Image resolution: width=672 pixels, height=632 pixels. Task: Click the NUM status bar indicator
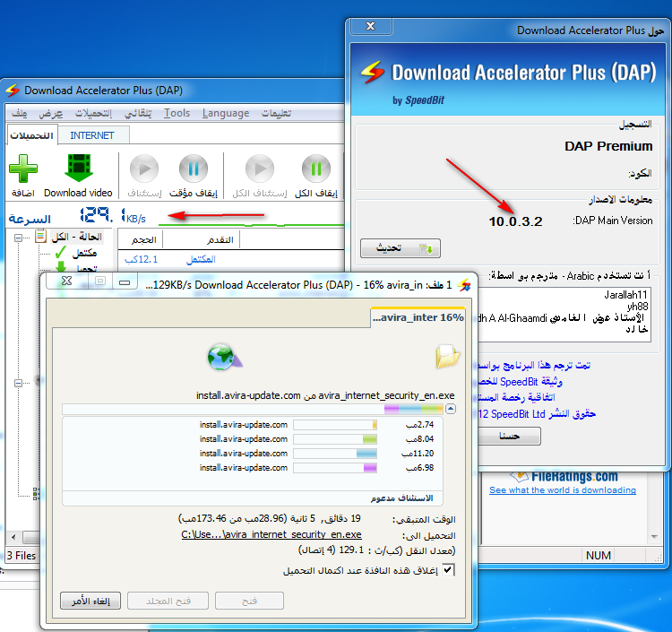tap(599, 556)
